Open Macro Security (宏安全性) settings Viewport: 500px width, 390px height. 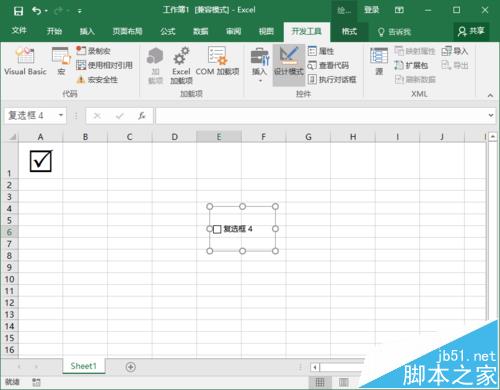pyautogui.click(x=97, y=80)
